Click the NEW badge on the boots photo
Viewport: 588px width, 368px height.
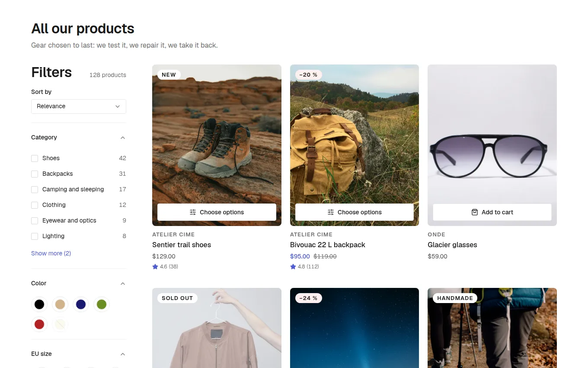pos(169,74)
